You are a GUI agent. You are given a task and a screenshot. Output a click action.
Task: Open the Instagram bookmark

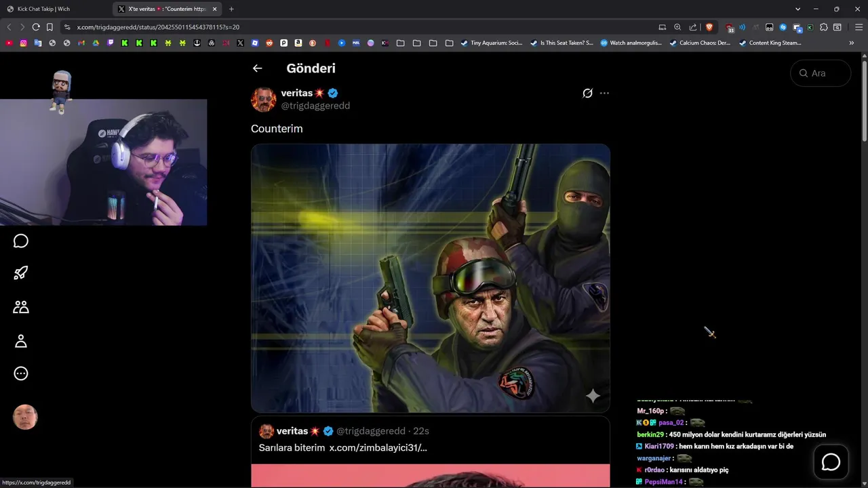23,43
